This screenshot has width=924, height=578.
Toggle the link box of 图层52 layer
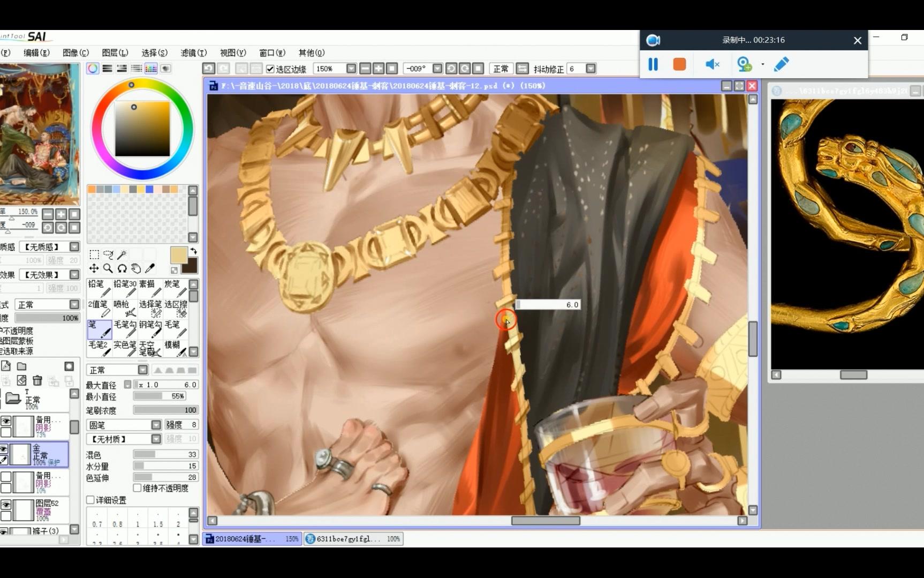tap(6, 516)
